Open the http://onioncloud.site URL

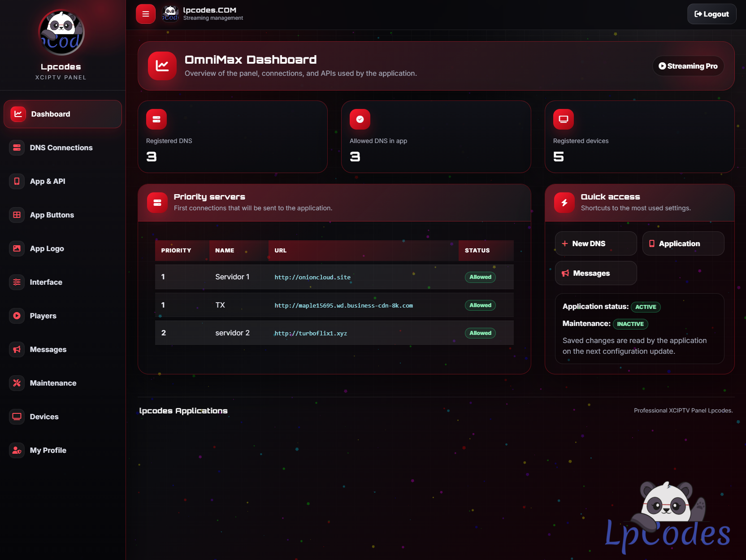pyautogui.click(x=312, y=277)
